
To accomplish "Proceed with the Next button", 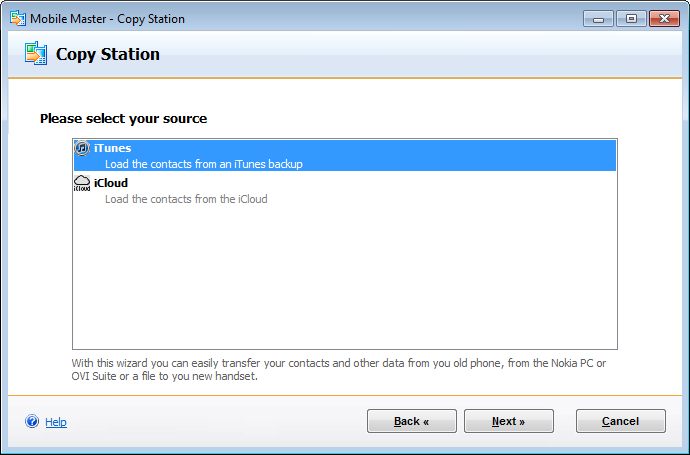I will (x=508, y=421).
